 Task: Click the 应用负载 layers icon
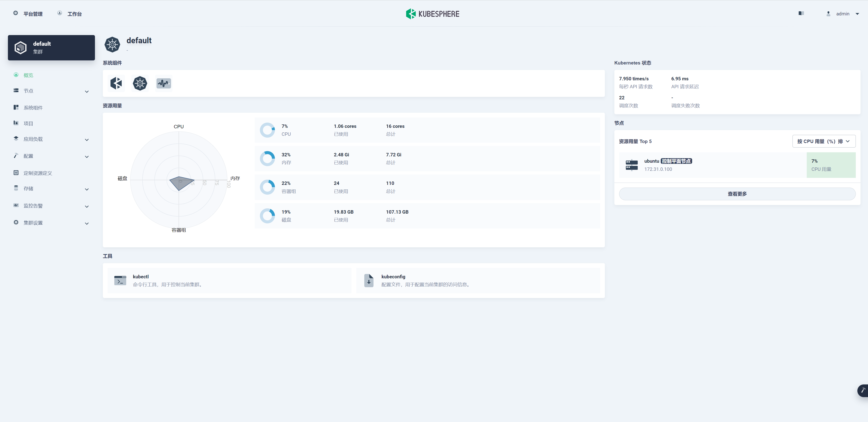coord(16,139)
